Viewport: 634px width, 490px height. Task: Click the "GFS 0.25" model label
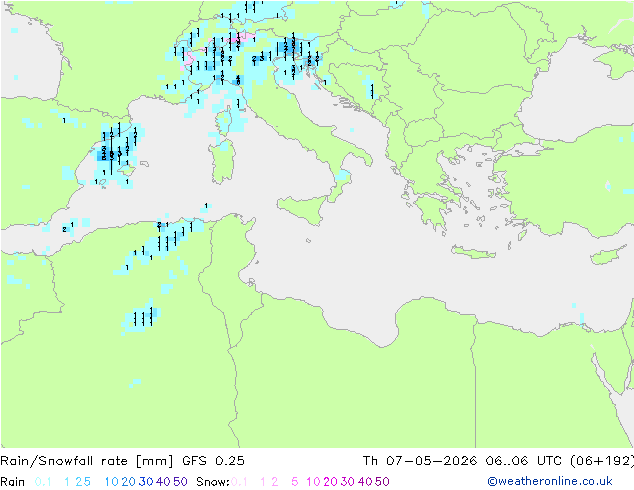pyautogui.click(x=213, y=461)
